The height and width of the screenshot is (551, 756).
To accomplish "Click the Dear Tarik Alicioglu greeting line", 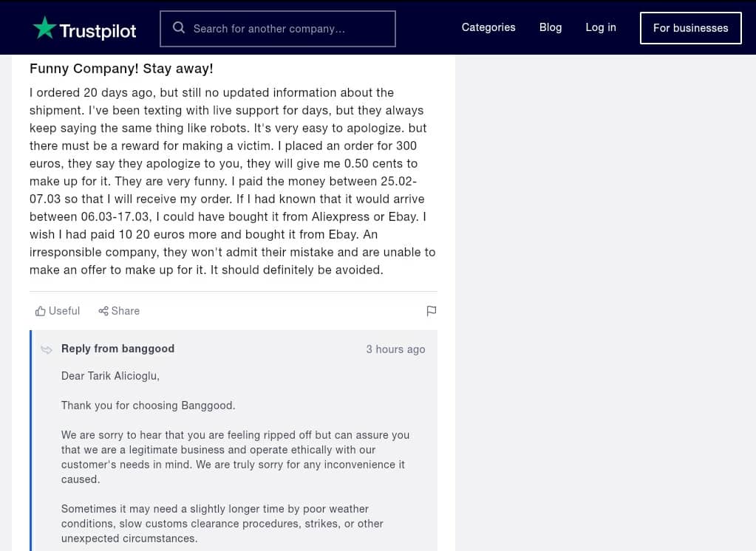I will click(110, 376).
